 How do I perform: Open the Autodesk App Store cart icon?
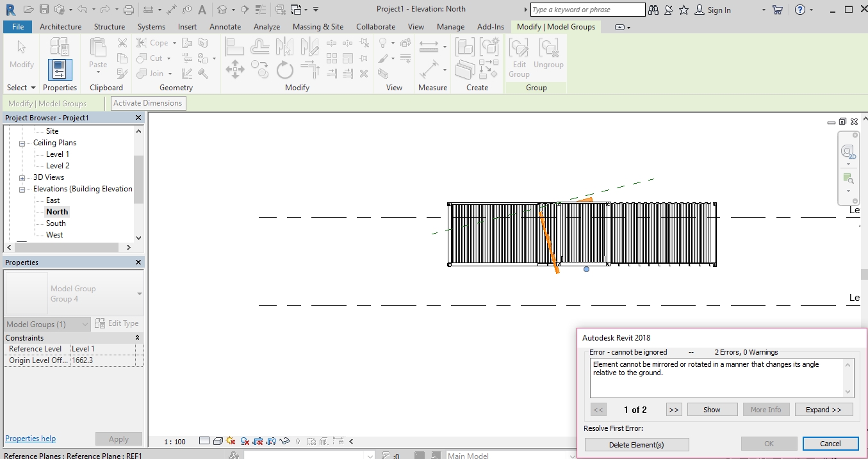point(777,10)
